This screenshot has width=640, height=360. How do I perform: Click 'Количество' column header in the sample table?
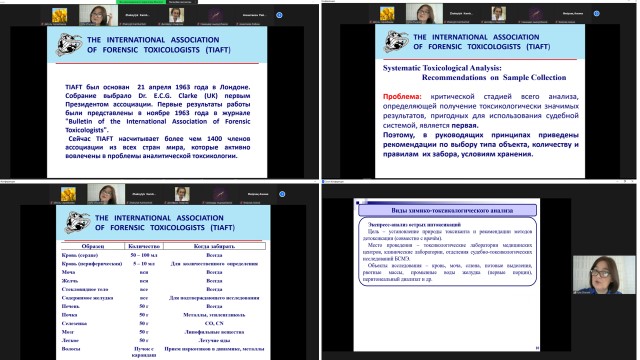pyautogui.click(x=144, y=246)
